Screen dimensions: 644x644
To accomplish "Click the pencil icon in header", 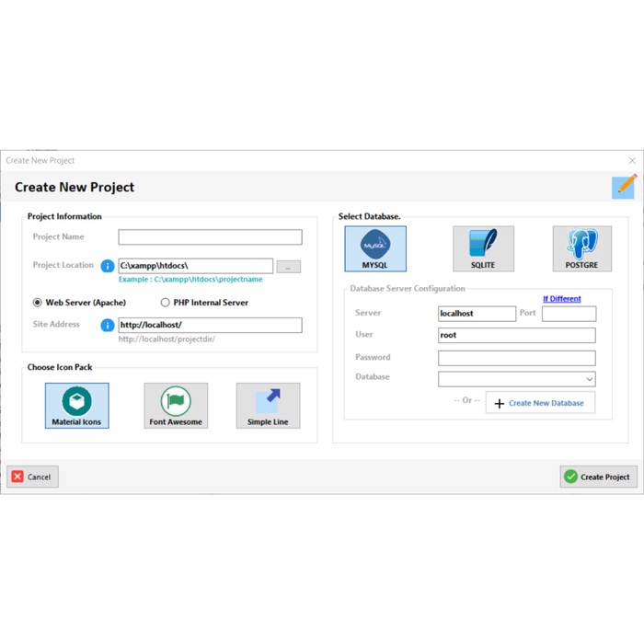I will click(x=624, y=187).
